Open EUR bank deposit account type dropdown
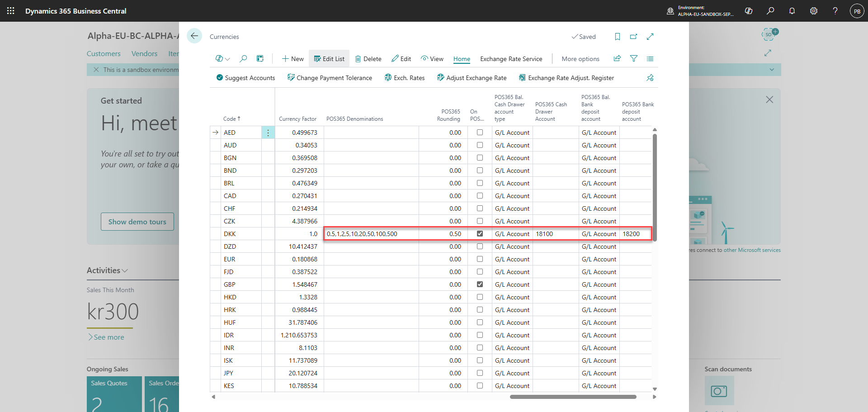The height and width of the screenshot is (412, 868). [599, 259]
